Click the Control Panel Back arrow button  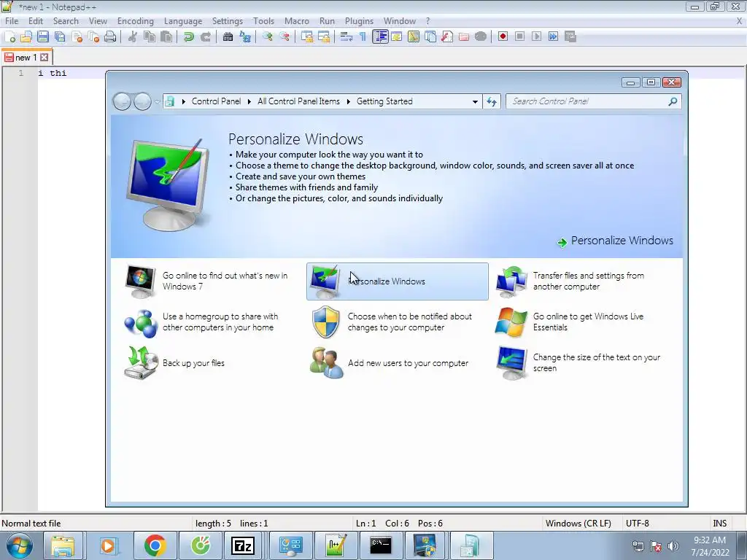122,101
